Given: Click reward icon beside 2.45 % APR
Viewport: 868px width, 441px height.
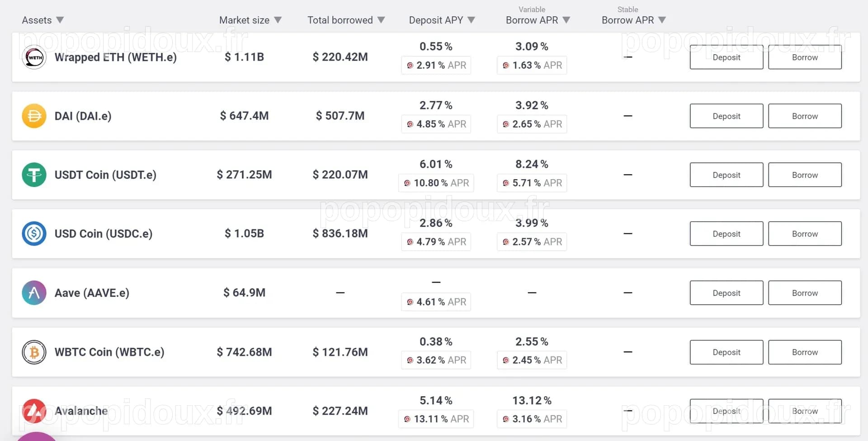Looking at the screenshot, I should point(506,360).
